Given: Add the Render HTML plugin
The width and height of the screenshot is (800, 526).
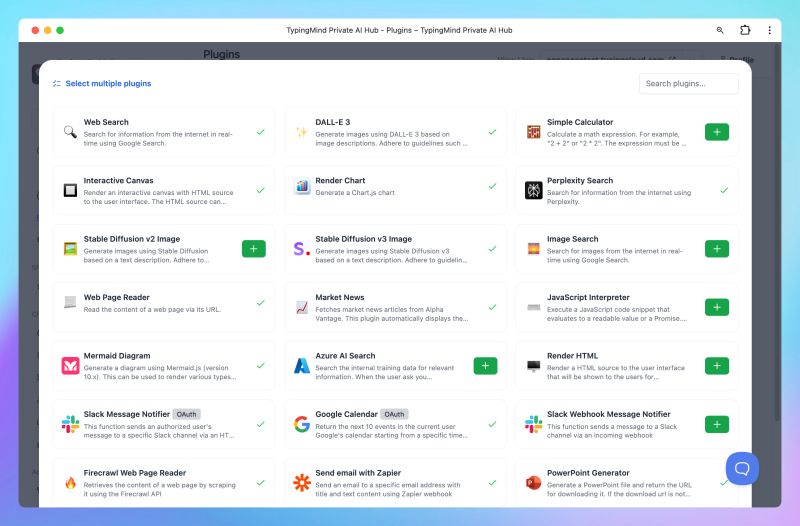Looking at the screenshot, I should 717,366.
